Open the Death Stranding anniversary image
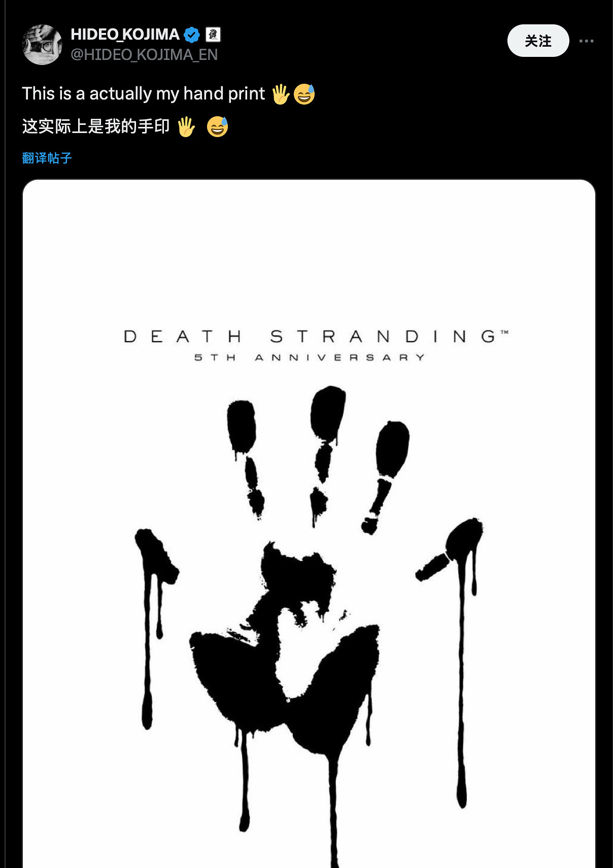Viewport: 613px width, 868px height. tap(309, 523)
